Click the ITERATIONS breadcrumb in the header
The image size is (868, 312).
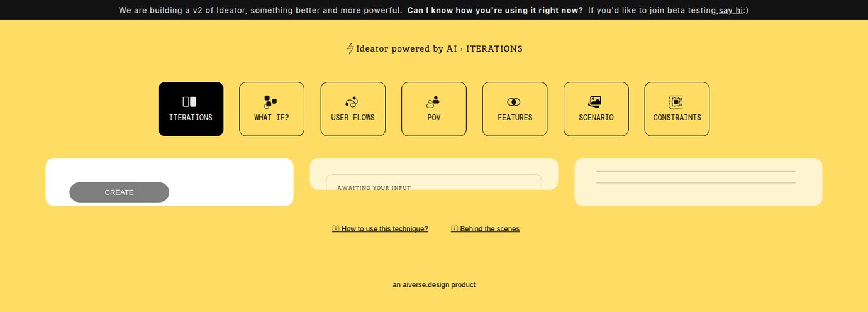tap(494, 48)
